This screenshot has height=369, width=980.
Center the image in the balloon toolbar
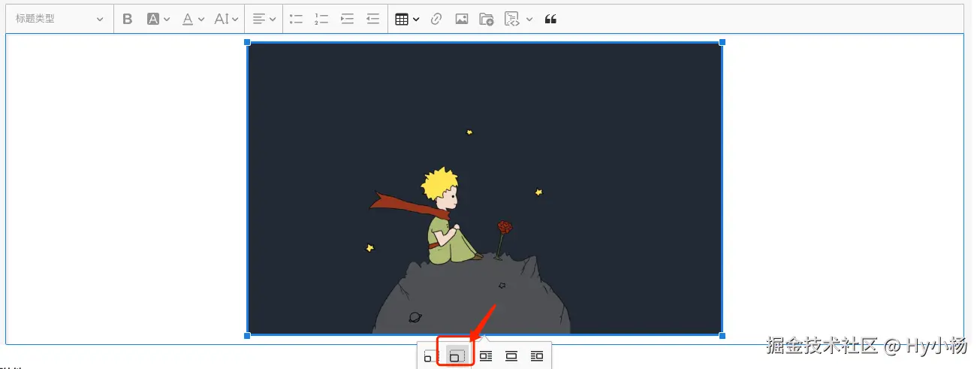[511, 356]
